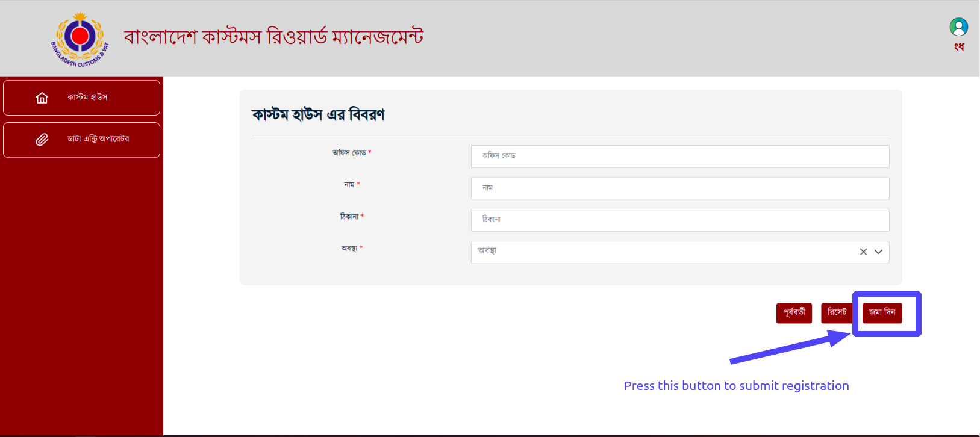980x437 pixels.
Task: Select the home icon in sidebar
Action: (x=42, y=98)
